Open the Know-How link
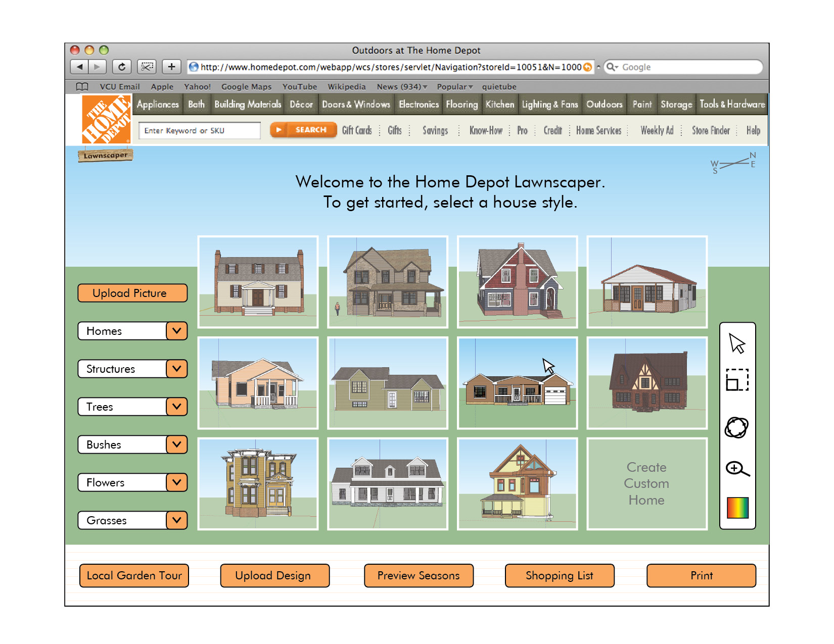 (486, 130)
